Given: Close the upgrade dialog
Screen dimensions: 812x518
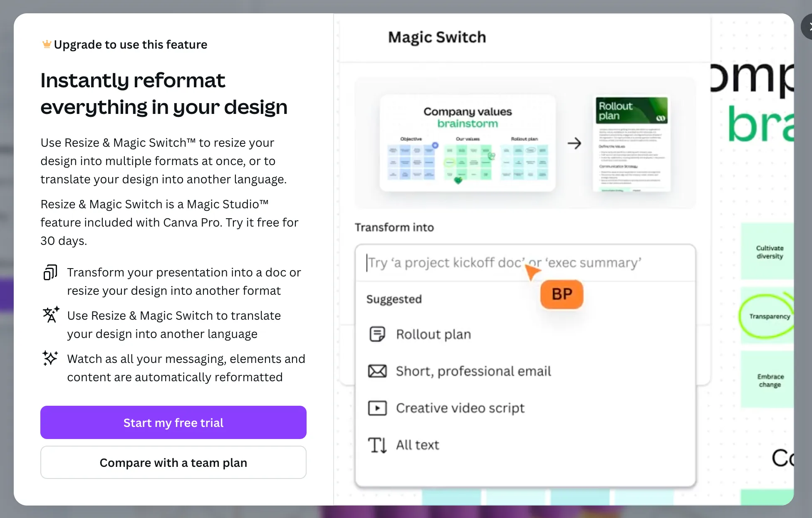Looking at the screenshot, I should [x=807, y=27].
